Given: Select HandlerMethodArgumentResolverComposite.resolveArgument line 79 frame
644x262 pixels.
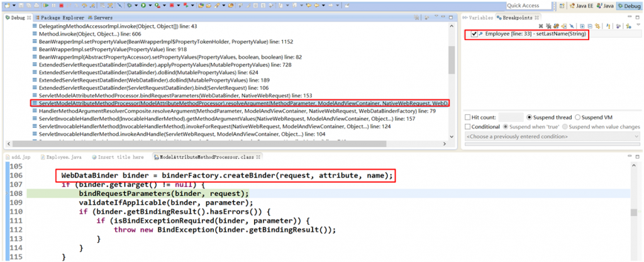Looking at the screenshot, I should (x=234, y=111).
